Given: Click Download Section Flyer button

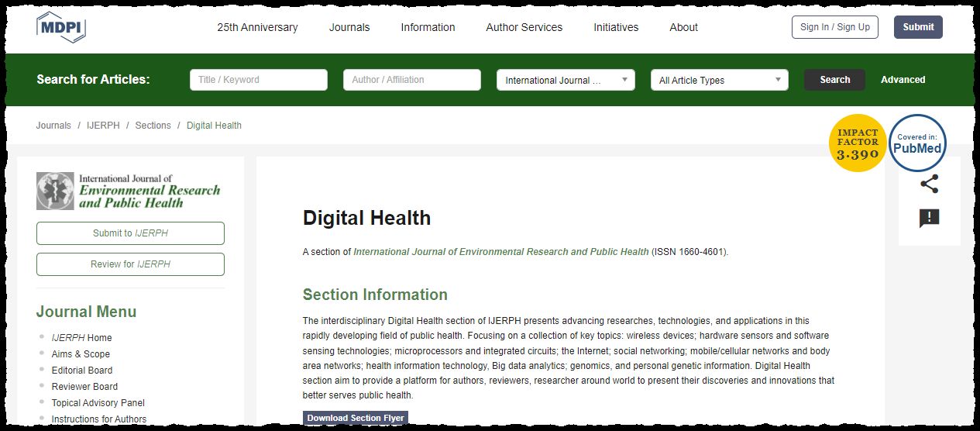Looking at the screenshot, I should (356, 419).
